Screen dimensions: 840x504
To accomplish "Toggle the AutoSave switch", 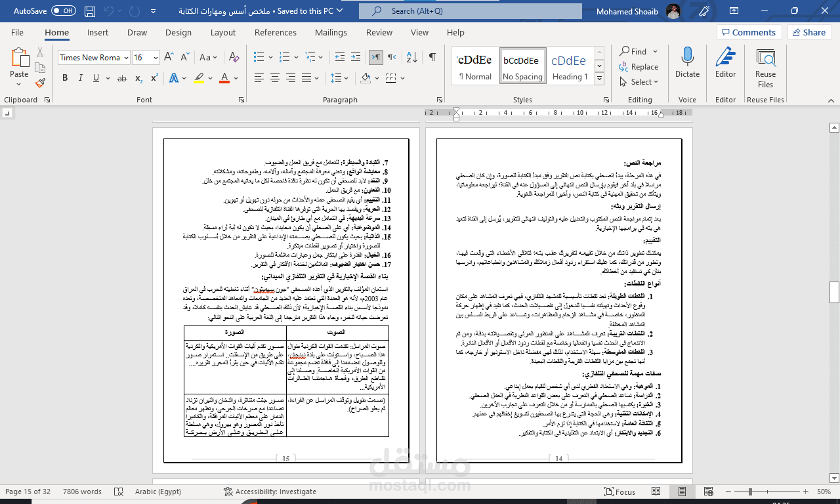I will pyautogui.click(x=64, y=10).
